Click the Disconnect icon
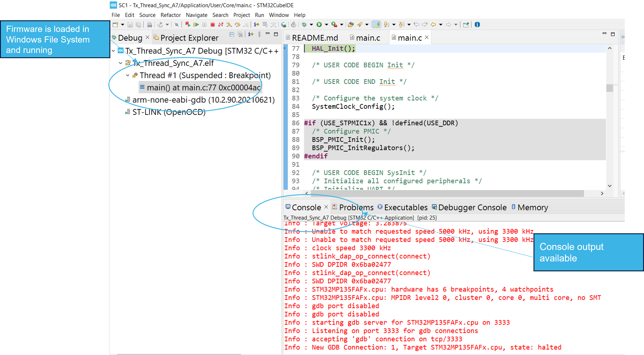644x355 pixels. [220, 24]
